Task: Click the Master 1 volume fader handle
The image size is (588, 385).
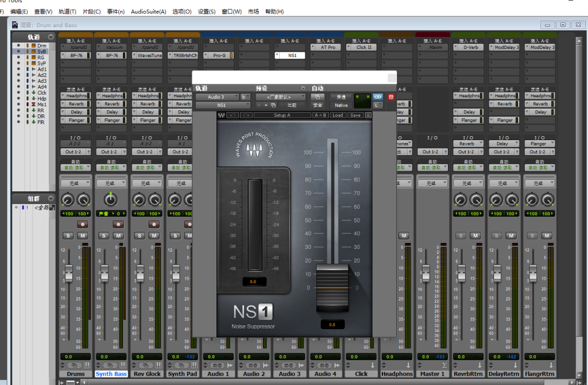Action: coord(425,273)
